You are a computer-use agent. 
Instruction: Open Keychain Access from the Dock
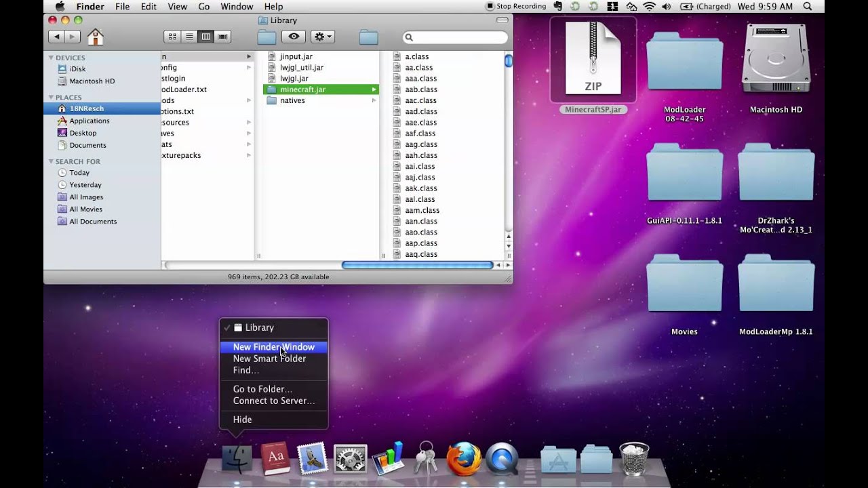tap(426, 459)
